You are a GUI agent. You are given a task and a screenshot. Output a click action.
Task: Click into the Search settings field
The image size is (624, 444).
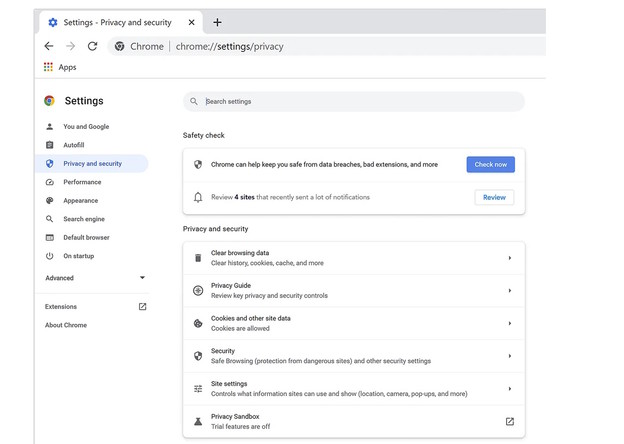tap(360, 101)
